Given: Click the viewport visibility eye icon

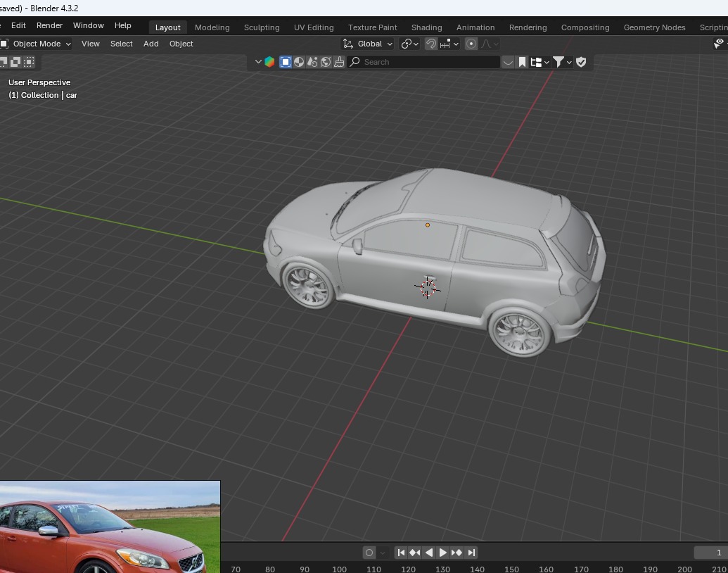Looking at the screenshot, I should pyautogui.click(x=719, y=44).
